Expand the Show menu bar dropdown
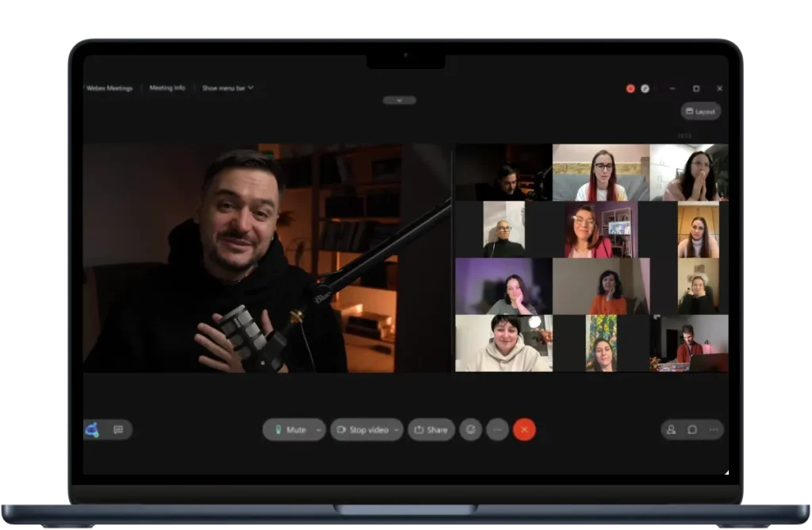 [x=228, y=88]
